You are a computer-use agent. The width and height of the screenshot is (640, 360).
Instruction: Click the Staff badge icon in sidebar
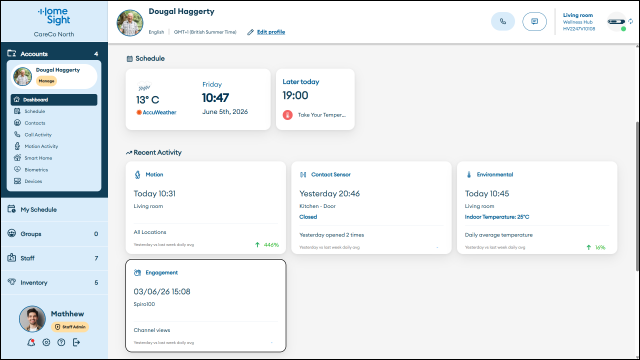click(x=11, y=258)
